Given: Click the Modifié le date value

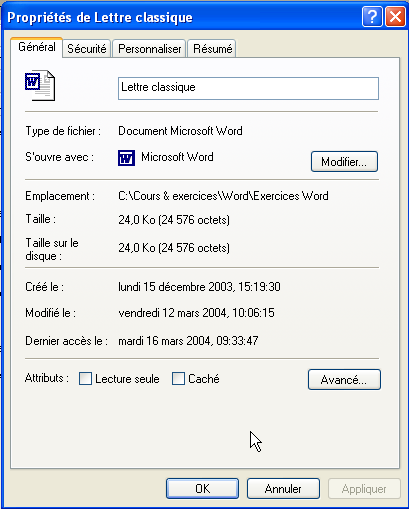Looking at the screenshot, I should pyautogui.click(x=196, y=313).
